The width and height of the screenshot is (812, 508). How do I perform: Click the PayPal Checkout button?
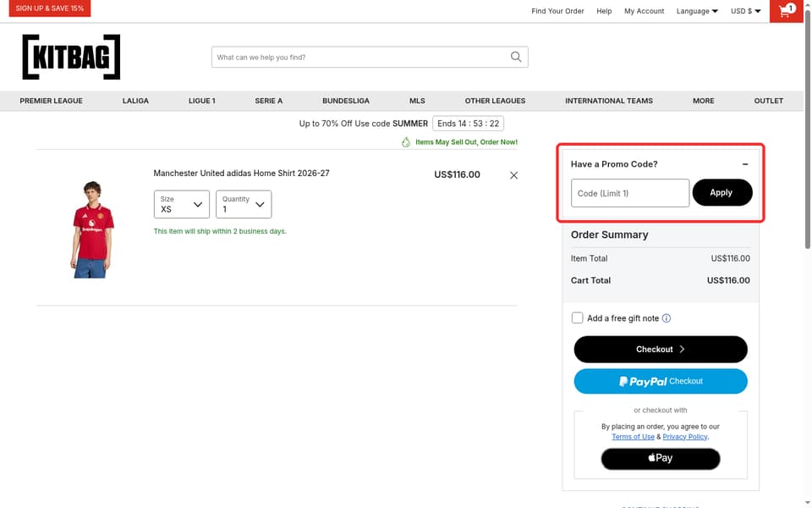661,382
